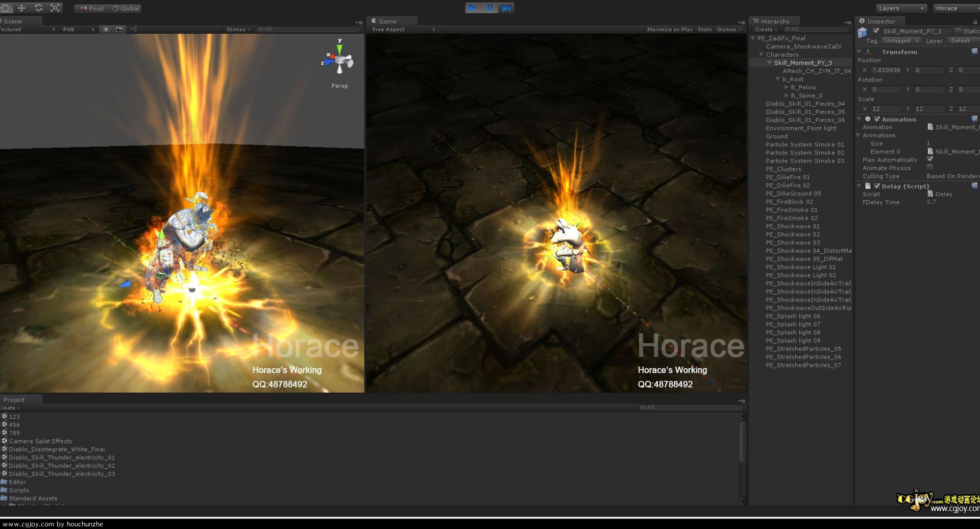
Task: Select the Inspector tab
Action: pos(880,21)
